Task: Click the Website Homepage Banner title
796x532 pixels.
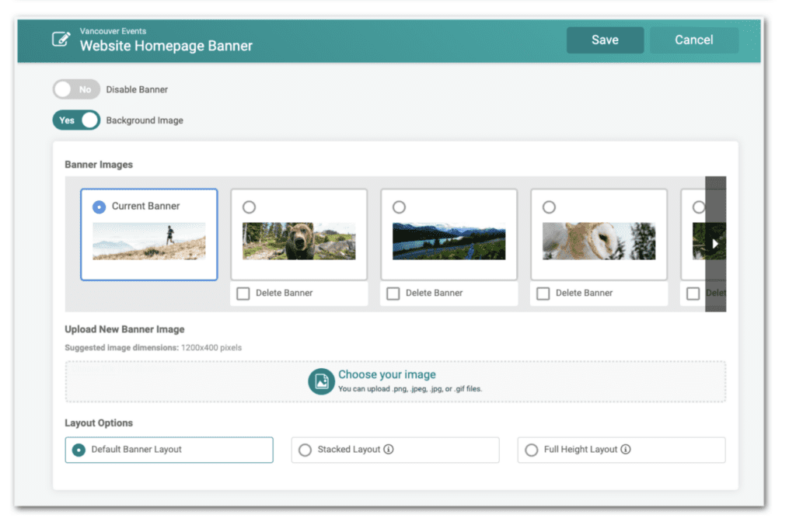Action: click(x=166, y=46)
